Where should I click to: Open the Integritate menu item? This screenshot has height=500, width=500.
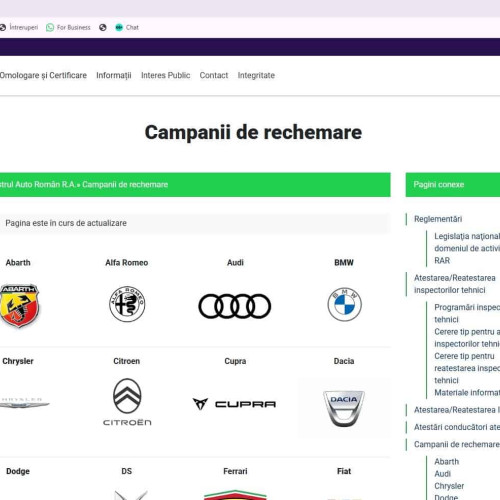click(256, 75)
